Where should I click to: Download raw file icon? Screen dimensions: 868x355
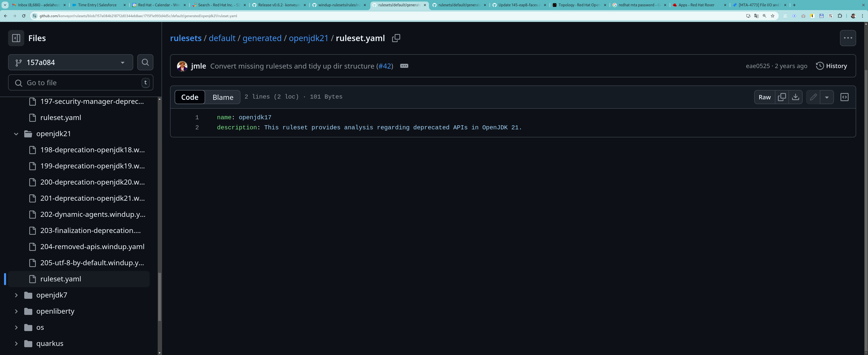[x=795, y=97]
